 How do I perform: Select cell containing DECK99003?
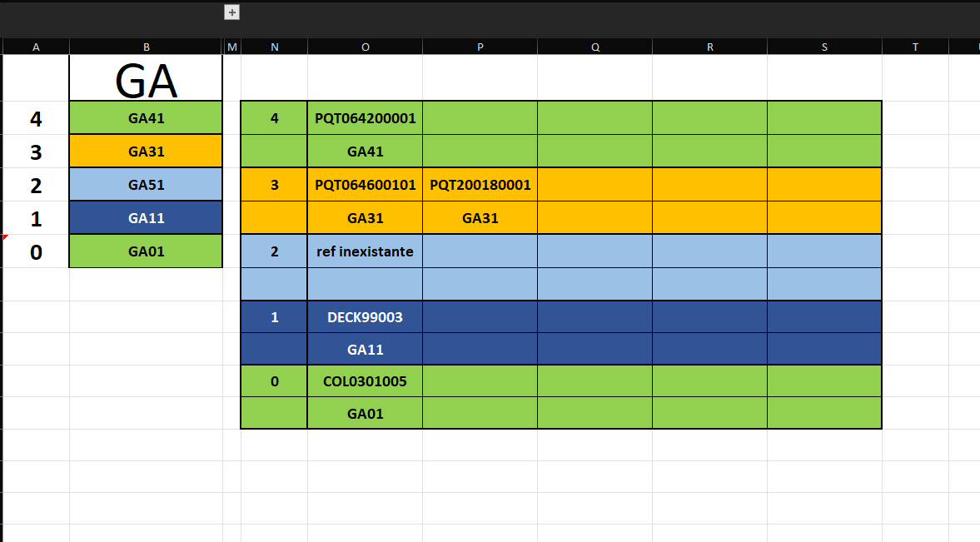(x=365, y=317)
